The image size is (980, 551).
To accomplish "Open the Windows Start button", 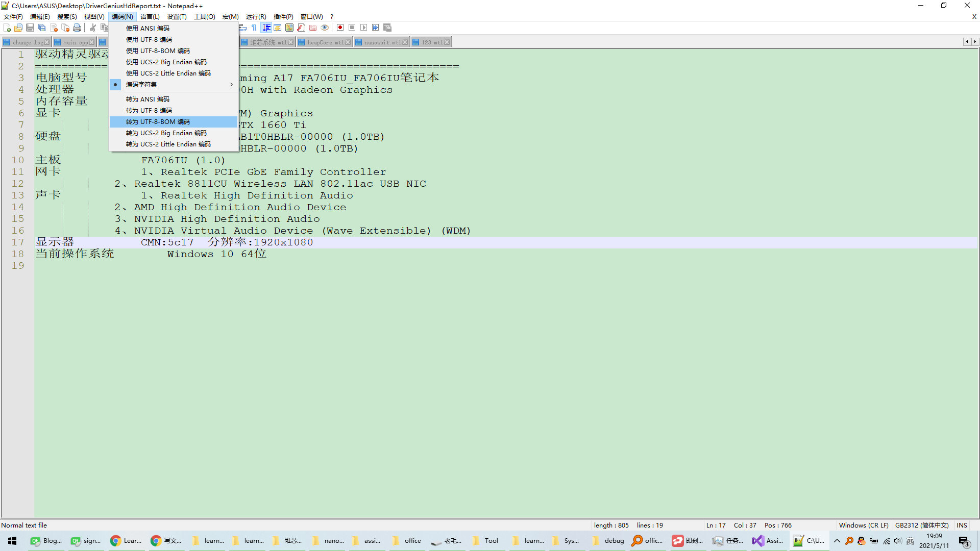I will point(12,541).
